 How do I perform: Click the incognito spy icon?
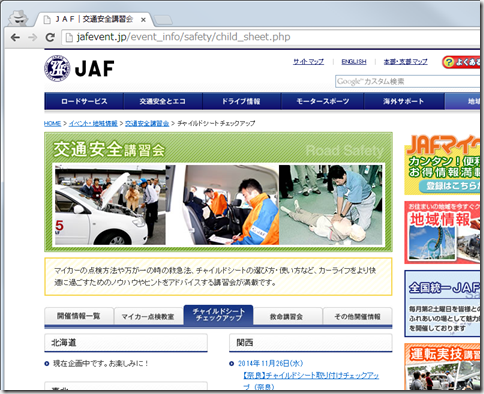coord(18,18)
